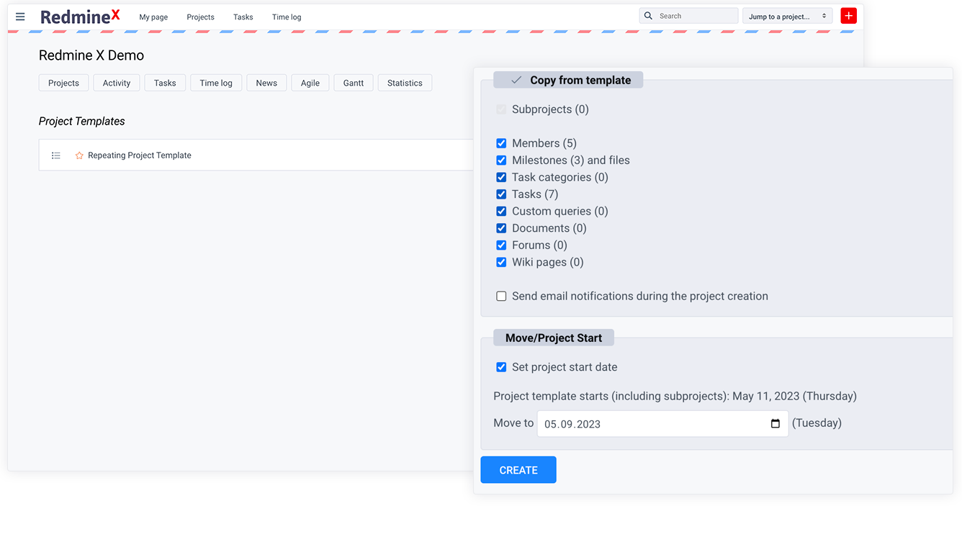This screenshot has width=962, height=560.
Task: Click list icon beside Repeating Project Template
Action: [56, 155]
